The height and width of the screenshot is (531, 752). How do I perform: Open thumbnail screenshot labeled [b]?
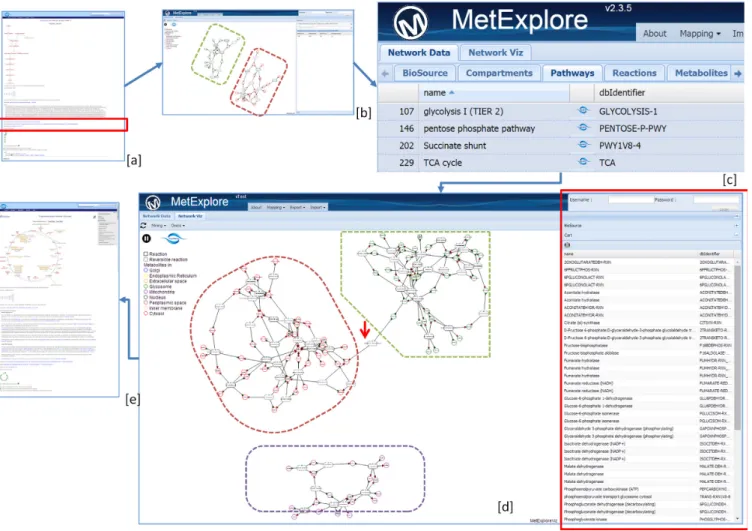coord(258,62)
